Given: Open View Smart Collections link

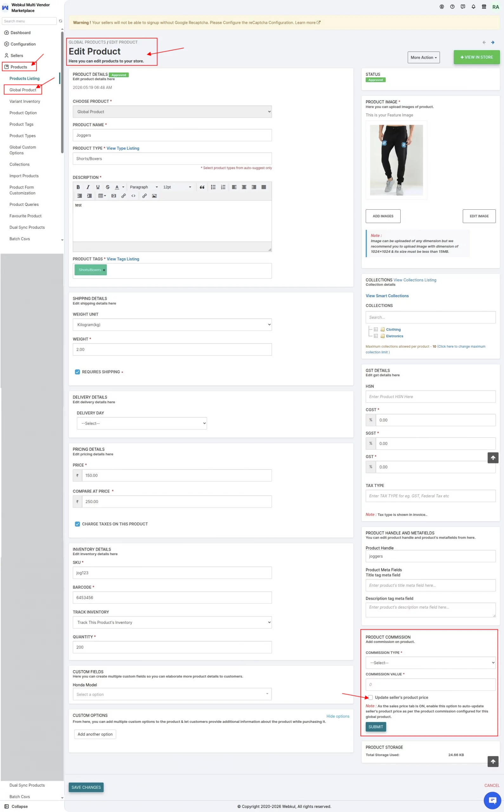Looking at the screenshot, I should (x=387, y=296).
